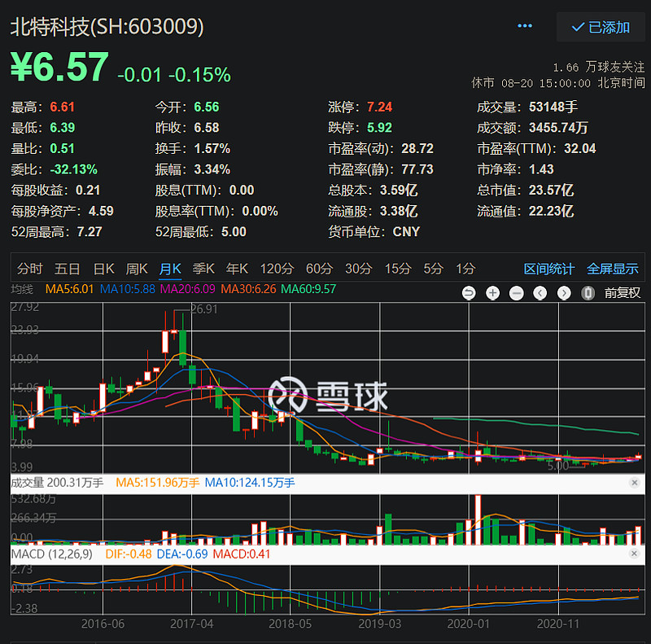Screen dimensions: 651x644
Task: Click the current price ¥6.57
Action: [x=59, y=67]
